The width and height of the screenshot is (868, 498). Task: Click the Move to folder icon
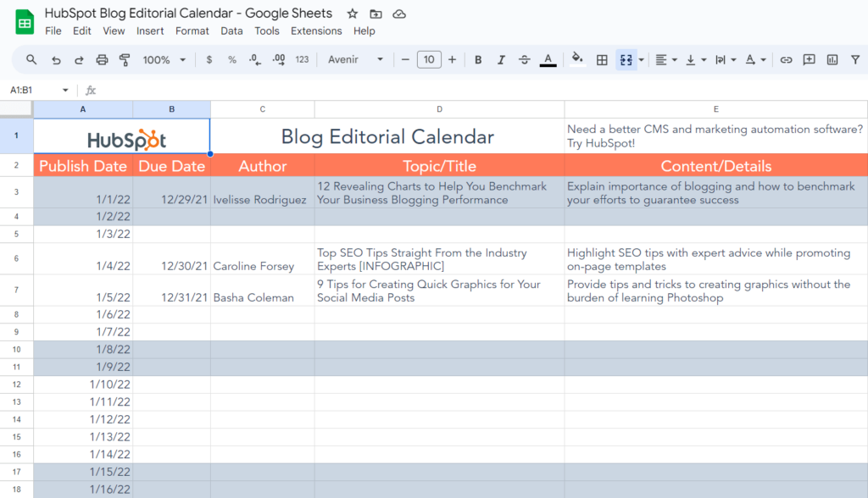[x=376, y=14]
